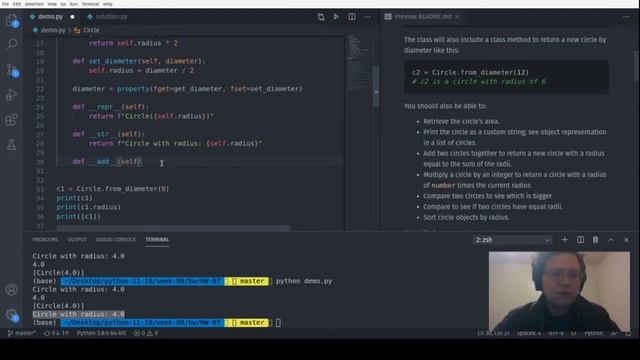Viewport: 640px width, 360px height.
Task: Click the line 'c1 = Circle.from_diameter(8)'
Action: coord(113,189)
